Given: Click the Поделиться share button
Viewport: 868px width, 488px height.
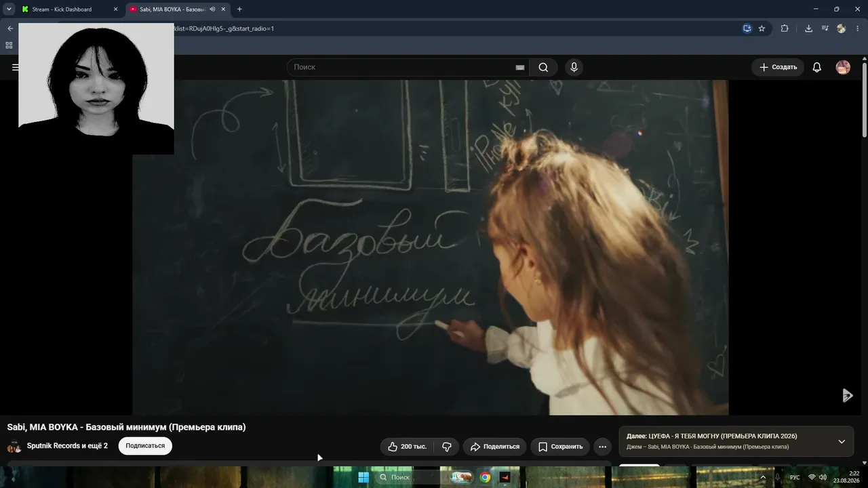Looking at the screenshot, I should [x=495, y=447].
